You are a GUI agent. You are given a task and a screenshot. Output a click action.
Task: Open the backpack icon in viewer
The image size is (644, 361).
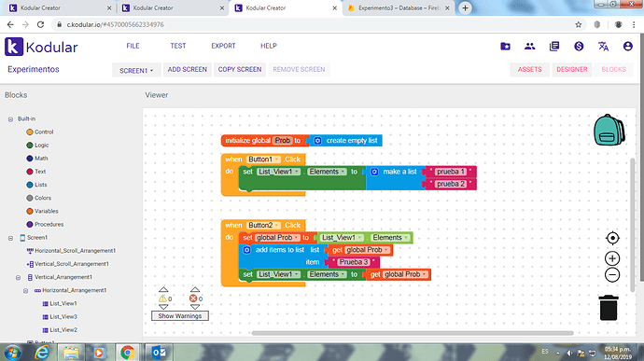(x=609, y=131)
